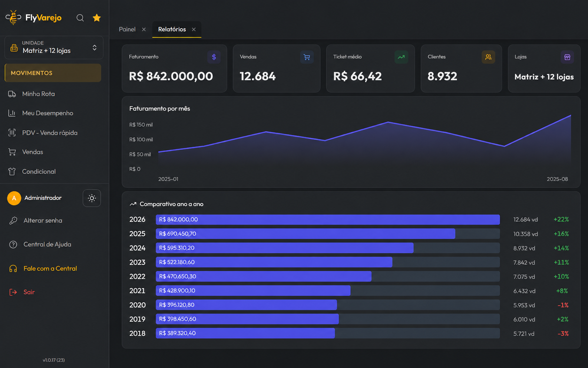Click the favorites star icon
The width and height of the screenshot is (588, 368).
coord(97,18)
